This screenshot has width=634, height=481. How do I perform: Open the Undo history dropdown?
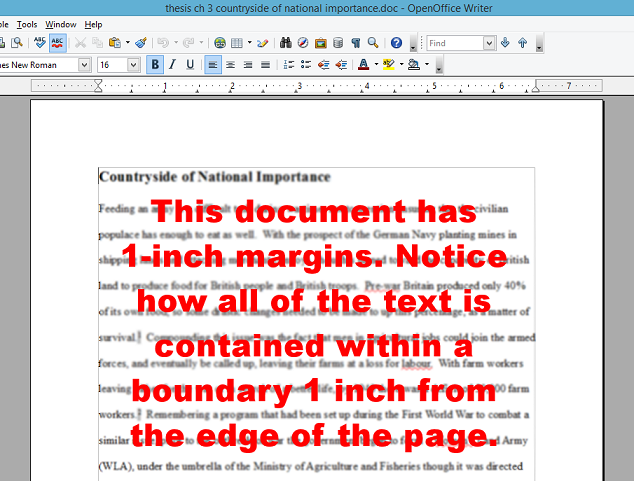click(x=176, y=42)
